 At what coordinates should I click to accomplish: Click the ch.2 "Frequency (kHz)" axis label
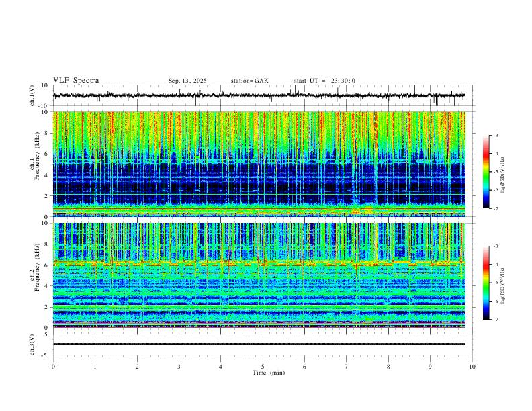point(38,267)
